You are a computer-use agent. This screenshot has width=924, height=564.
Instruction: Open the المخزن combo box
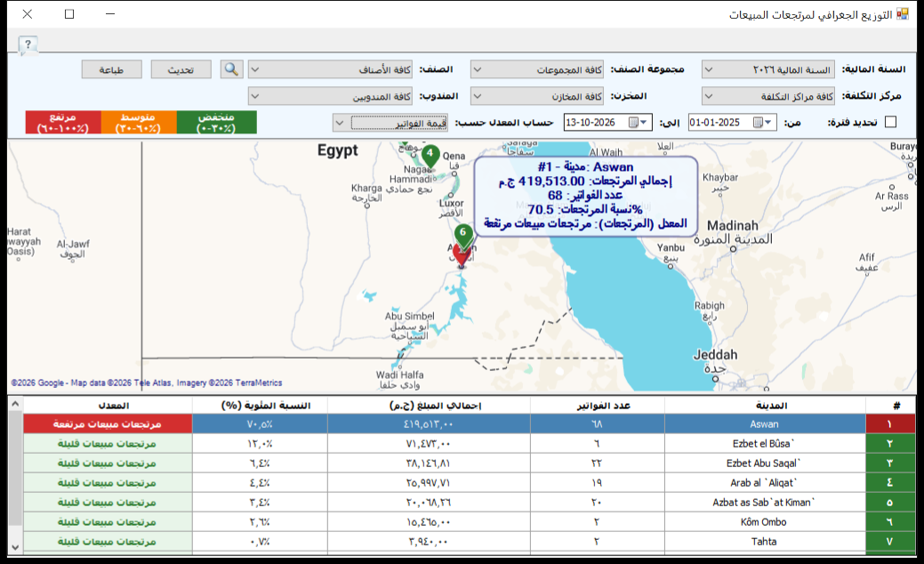pyautogui.click(x=537, y=96)
